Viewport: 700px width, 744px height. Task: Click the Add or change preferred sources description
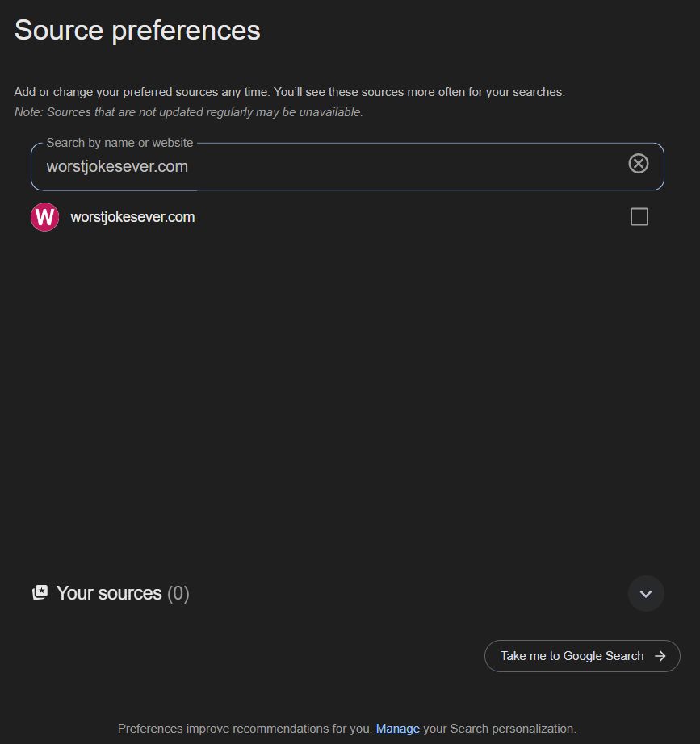[x=142, y=92]
